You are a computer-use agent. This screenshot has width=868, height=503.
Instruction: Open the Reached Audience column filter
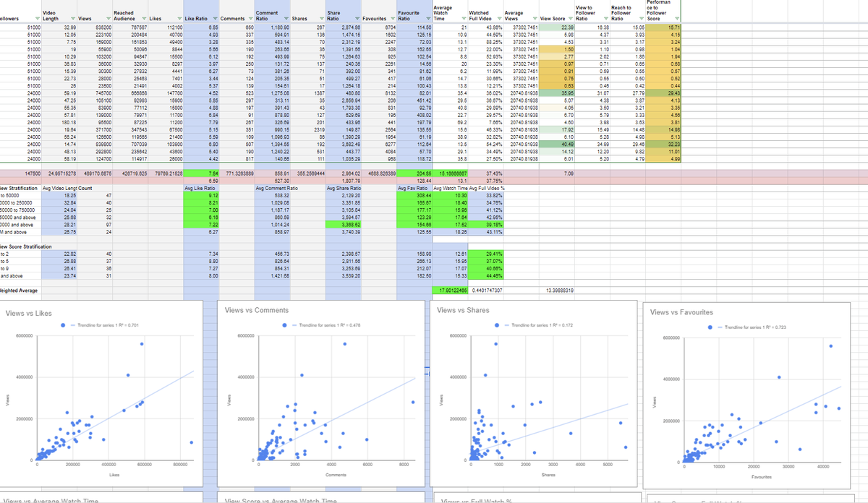tap(143, 18)
